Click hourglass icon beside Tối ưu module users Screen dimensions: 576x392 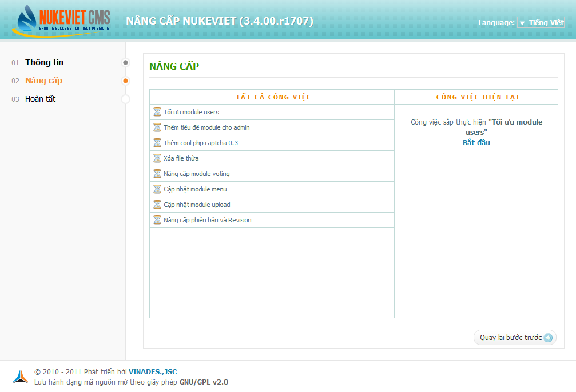(157, 111)
